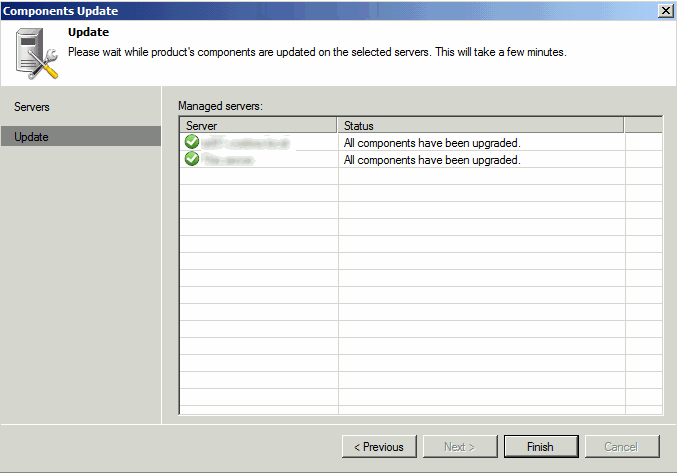The width and height of the screenshot is (677, 473).
Task: Click the 'Managed servers:' label
Action: click(220, 106)
